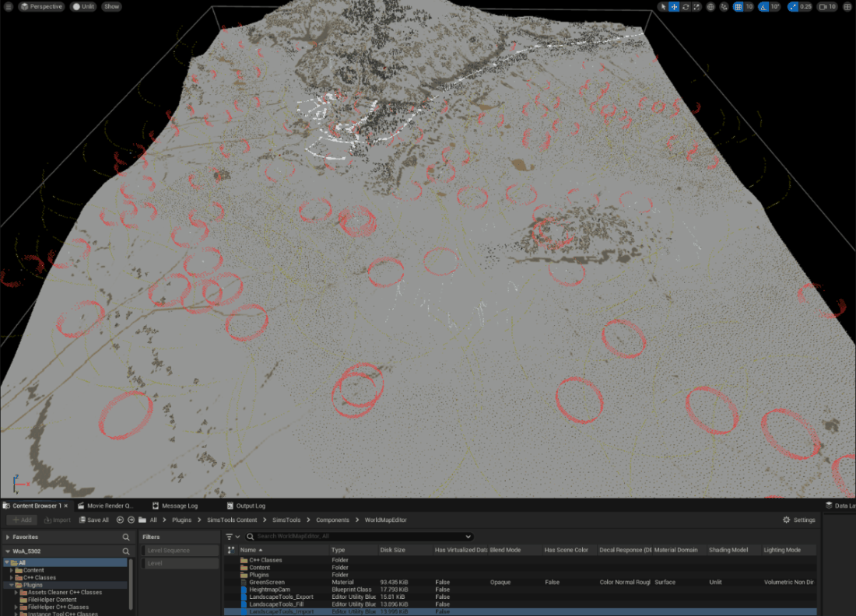Choose the select objects cursor tool
Viewport: 856px width, 616px height.
coord(663,6)
